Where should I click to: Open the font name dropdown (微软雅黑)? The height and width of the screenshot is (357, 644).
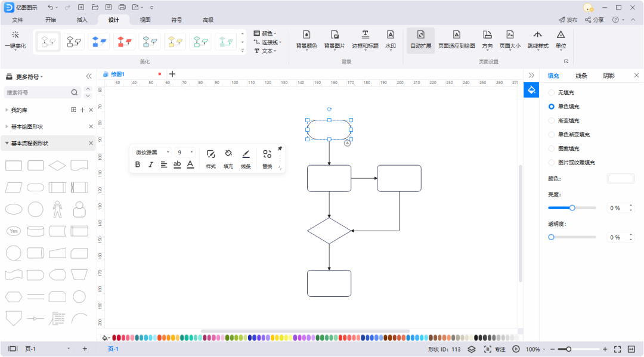[x=153, y=152]
